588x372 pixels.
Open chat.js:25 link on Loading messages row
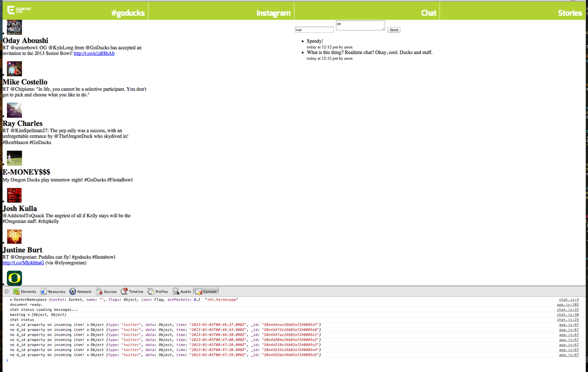point(568,310)
